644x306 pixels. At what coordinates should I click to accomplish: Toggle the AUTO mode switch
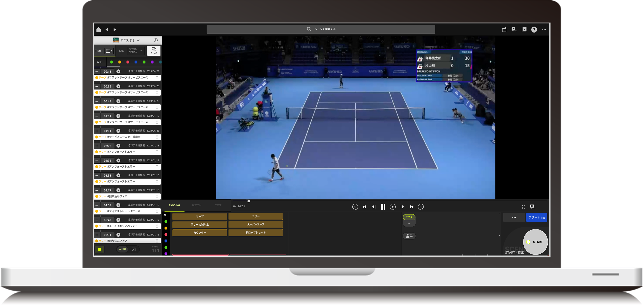tap(122, 249)
